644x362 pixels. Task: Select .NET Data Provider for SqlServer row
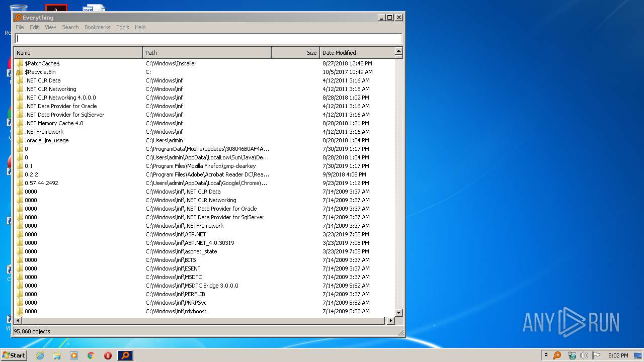(205, 115)
